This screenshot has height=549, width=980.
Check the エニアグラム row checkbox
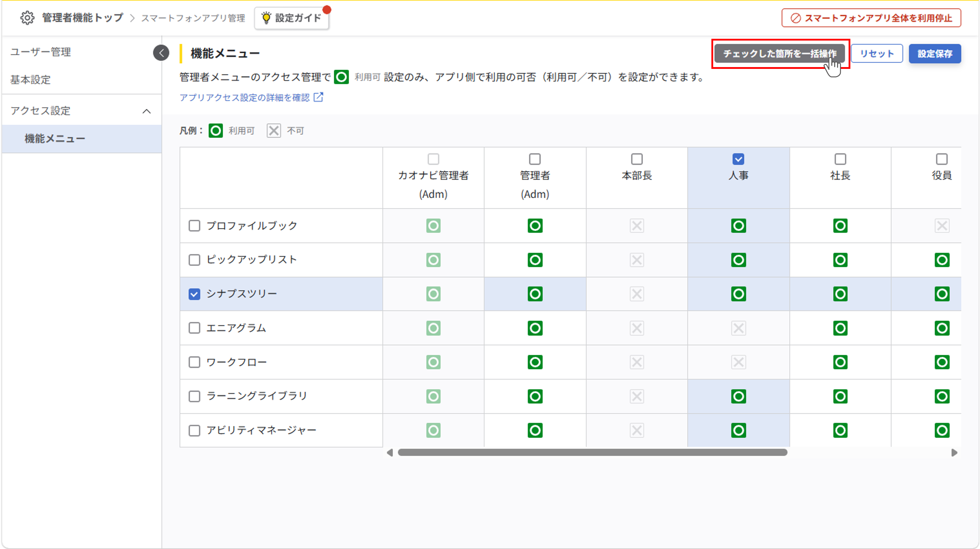pyautogui.click(x=194, y=328)
